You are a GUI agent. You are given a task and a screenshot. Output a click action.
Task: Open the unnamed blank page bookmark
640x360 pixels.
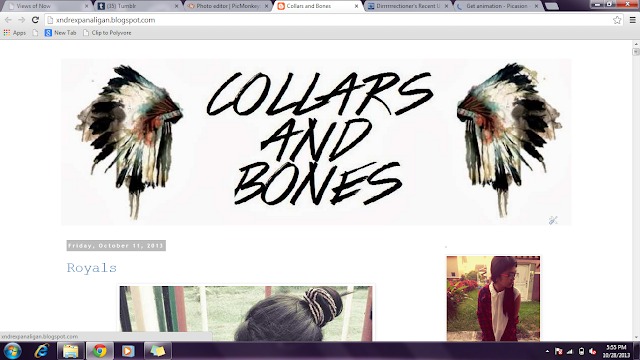pos(36,33)
